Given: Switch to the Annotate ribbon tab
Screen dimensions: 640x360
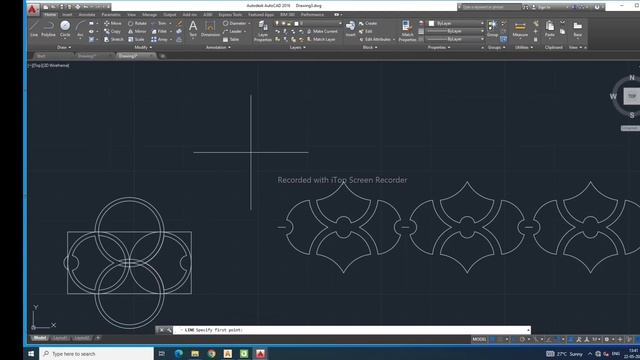Looking at the screenshot, I should tap(87, 15).
